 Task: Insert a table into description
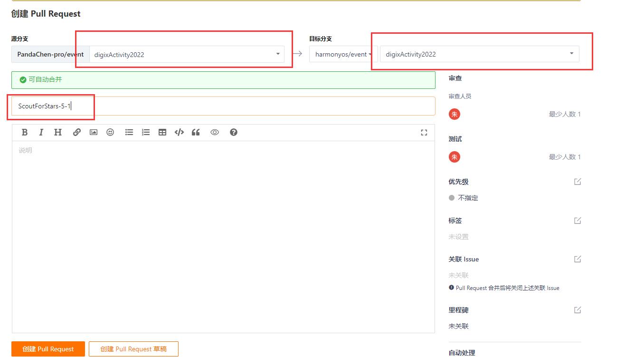(x=162, y=133)
